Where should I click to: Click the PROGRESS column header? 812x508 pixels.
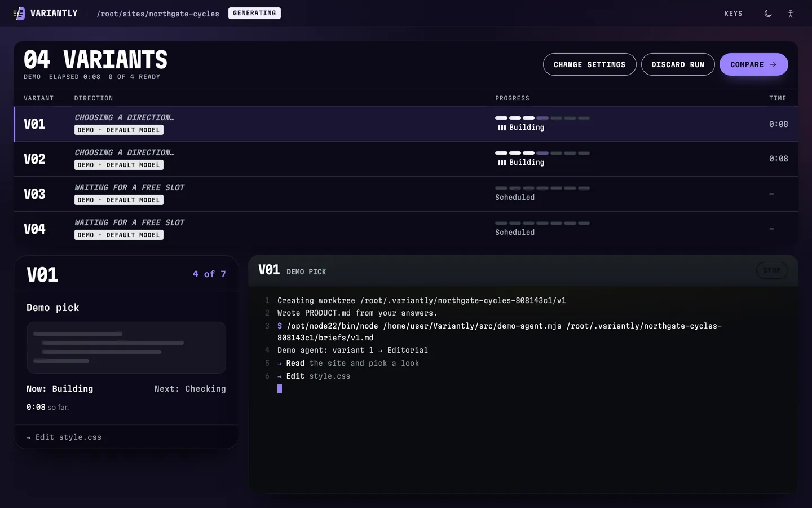513,98
